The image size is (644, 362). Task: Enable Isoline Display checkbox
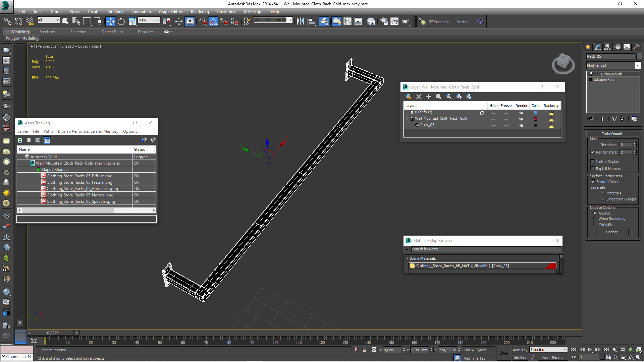592,162
